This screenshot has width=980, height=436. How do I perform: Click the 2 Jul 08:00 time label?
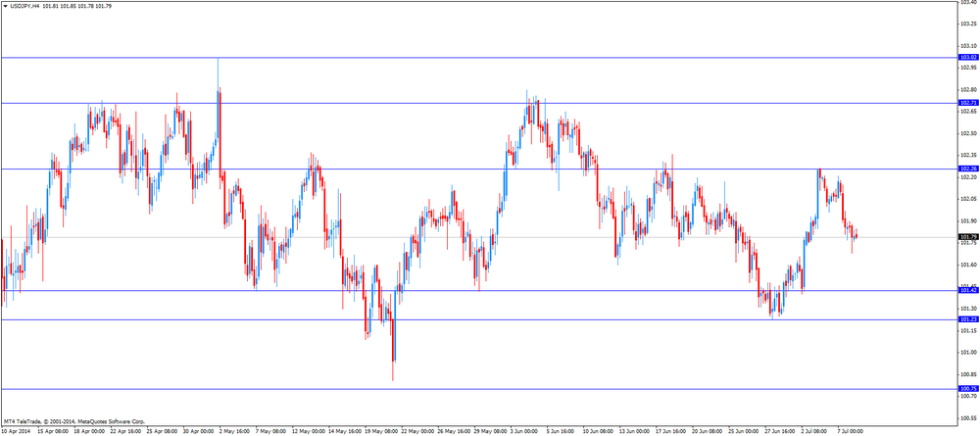[815, 432]
